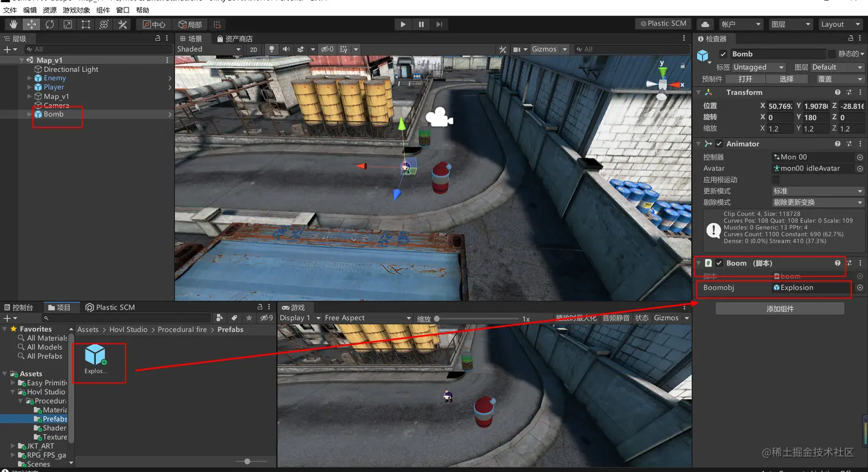Select the Move tool

[32, 24]
